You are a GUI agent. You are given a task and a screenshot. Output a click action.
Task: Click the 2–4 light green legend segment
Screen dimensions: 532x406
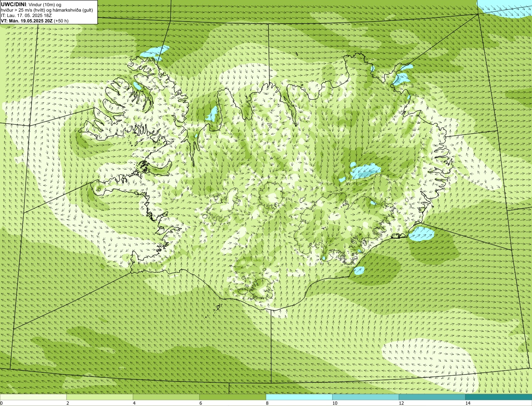(100, 397)
